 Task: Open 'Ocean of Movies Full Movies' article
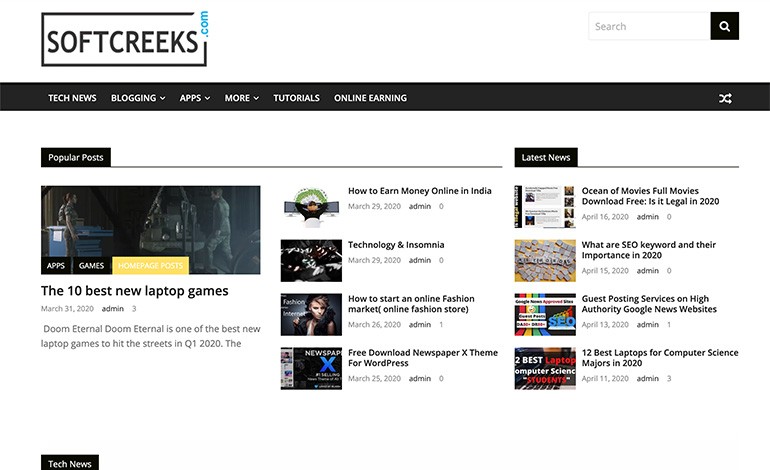[650, 196]
